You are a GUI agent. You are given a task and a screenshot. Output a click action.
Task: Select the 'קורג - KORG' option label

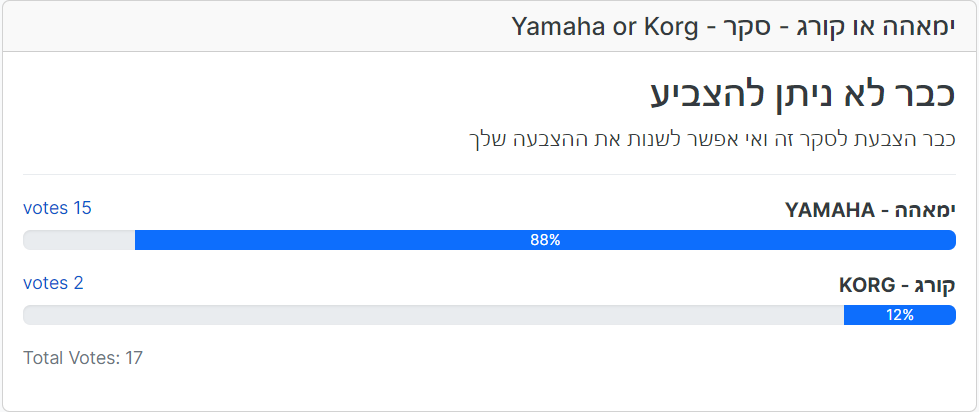pos(897,285)
